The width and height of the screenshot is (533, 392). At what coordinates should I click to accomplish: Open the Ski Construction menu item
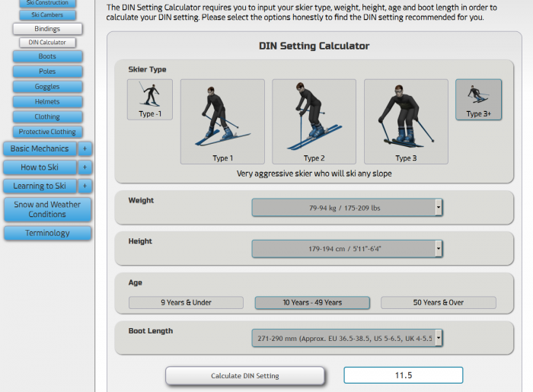[x=47, y=3]
